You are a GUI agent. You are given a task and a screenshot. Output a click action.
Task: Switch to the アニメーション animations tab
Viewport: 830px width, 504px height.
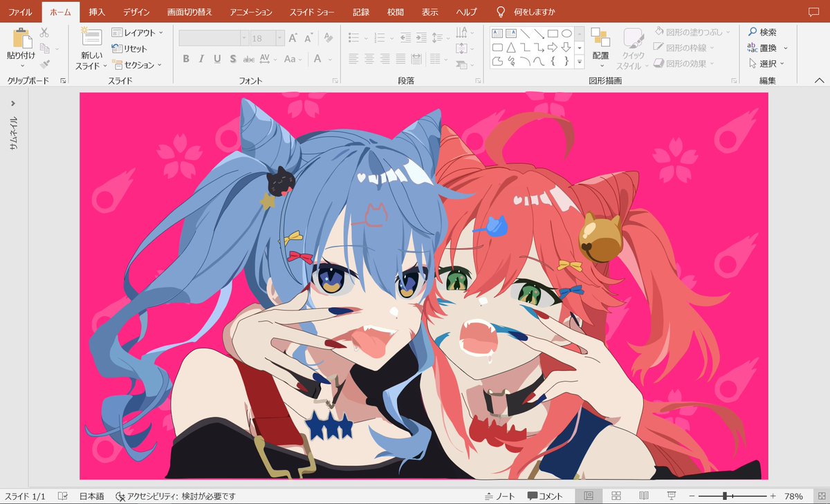click(251, 12)
